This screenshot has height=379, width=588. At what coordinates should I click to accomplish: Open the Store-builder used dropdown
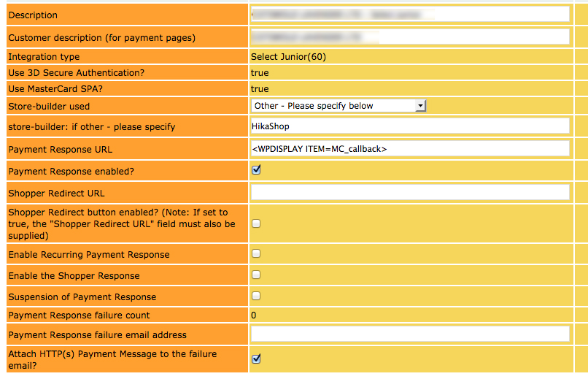(x=339, y=106)
